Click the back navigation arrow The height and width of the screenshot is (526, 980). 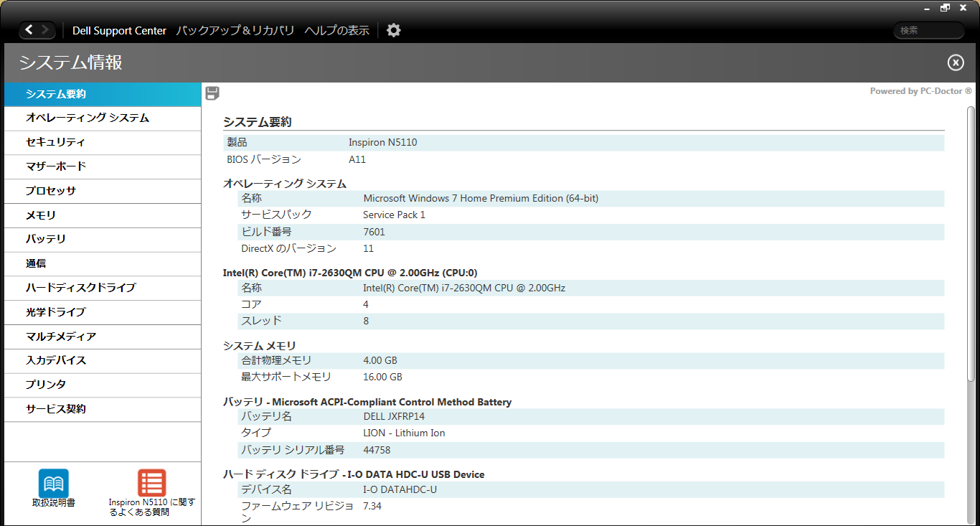(29, 30)
